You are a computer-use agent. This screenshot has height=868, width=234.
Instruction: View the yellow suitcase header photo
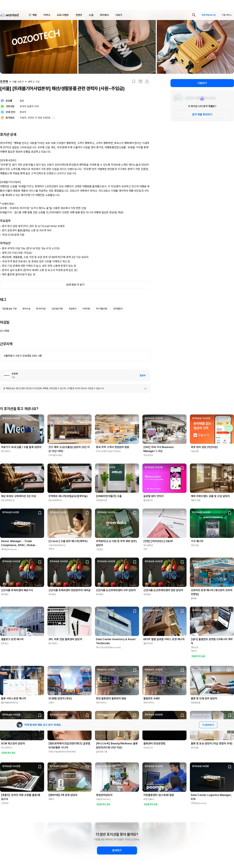point(195,47)
